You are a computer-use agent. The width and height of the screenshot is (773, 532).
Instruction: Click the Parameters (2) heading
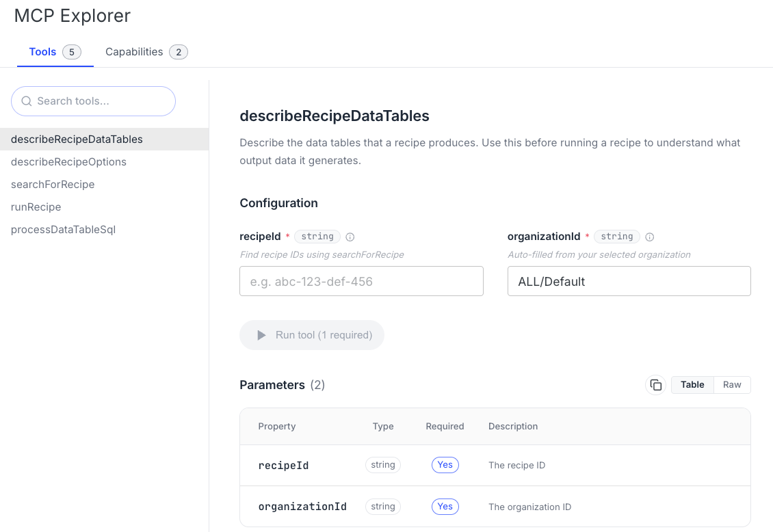[x=282, y=385]
